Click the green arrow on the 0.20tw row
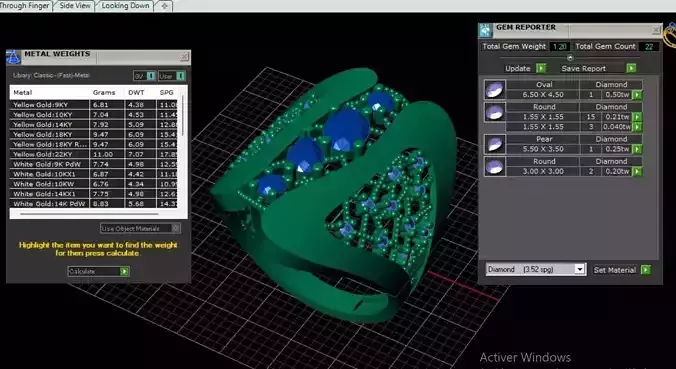 [637, 171]
